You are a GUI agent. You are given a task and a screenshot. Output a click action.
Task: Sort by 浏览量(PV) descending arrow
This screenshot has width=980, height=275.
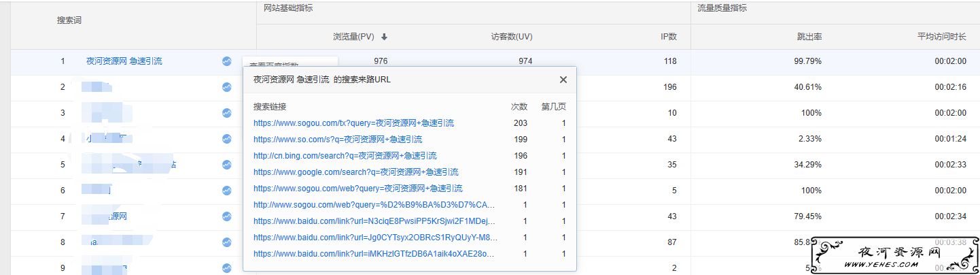(384, 37)
